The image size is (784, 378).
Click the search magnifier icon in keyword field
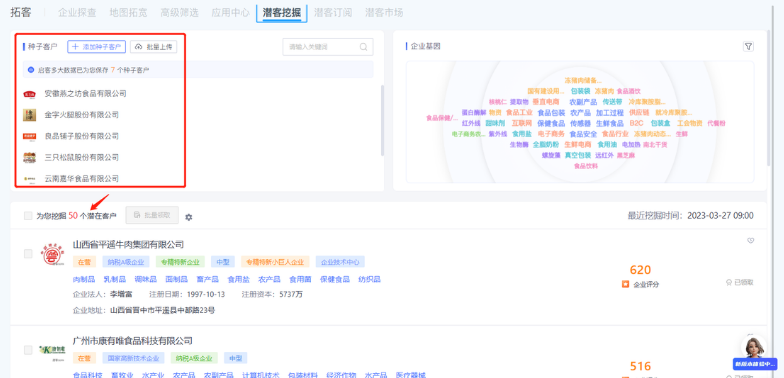[364, 47]
